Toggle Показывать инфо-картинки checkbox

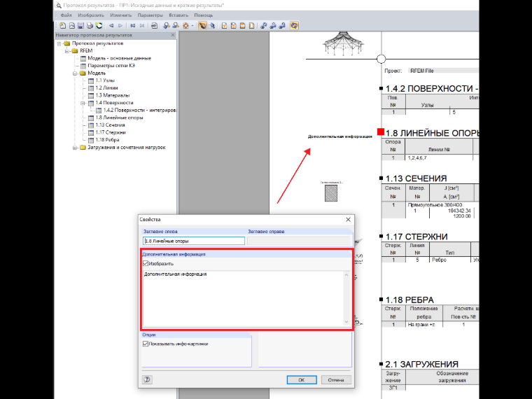pos(146,344)
